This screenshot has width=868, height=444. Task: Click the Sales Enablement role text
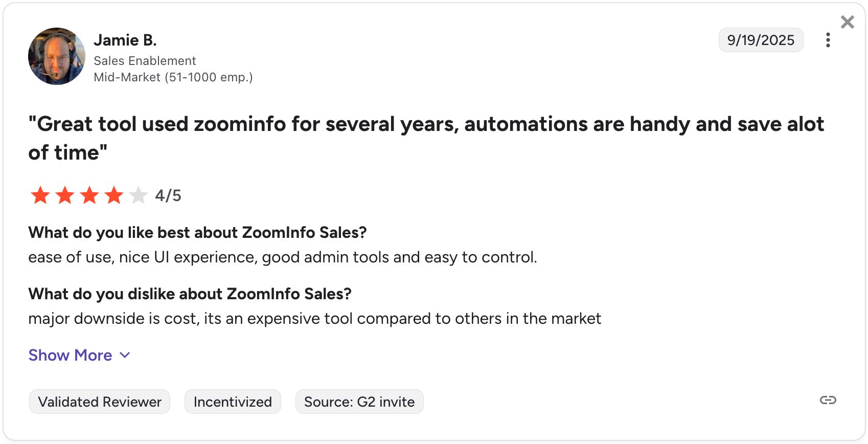145,61
